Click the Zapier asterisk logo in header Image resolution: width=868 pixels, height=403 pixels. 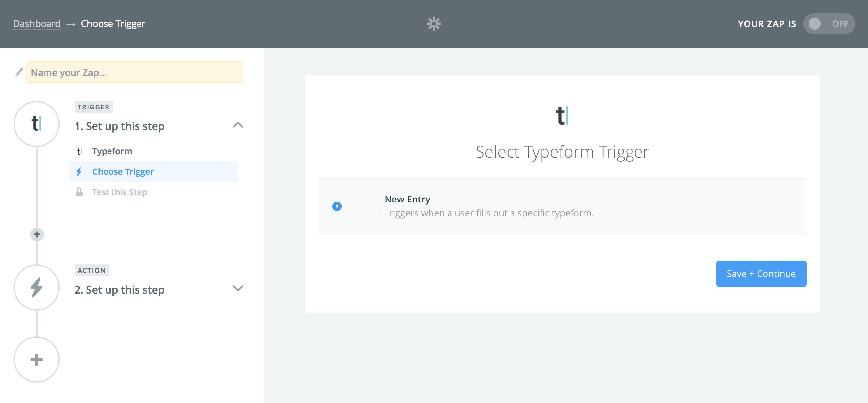pos(434,24)
